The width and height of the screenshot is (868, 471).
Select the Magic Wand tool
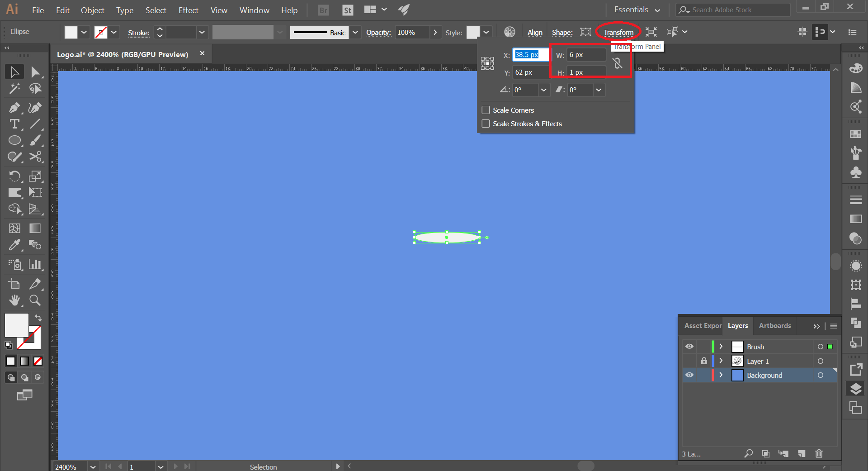click(14, 89)
